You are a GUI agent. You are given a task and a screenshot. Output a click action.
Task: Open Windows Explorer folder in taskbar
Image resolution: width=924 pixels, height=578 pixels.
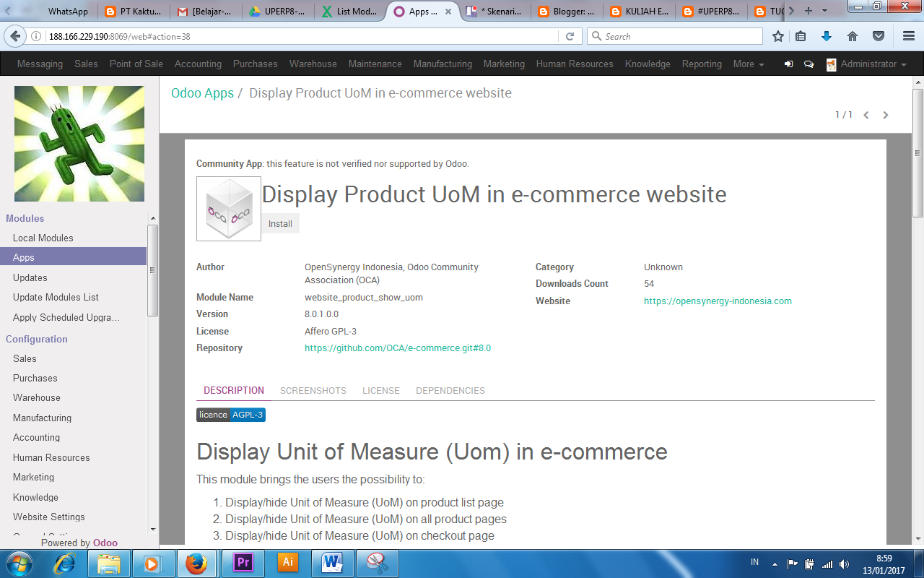tap(110, 563)
